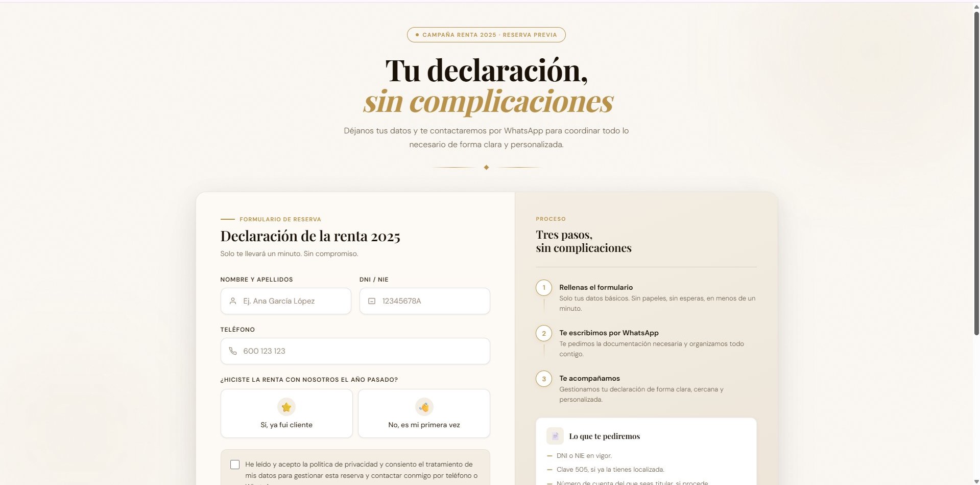
Task: Click step circle 1 'Rellenas el formulario'
Action: [544, 288]
